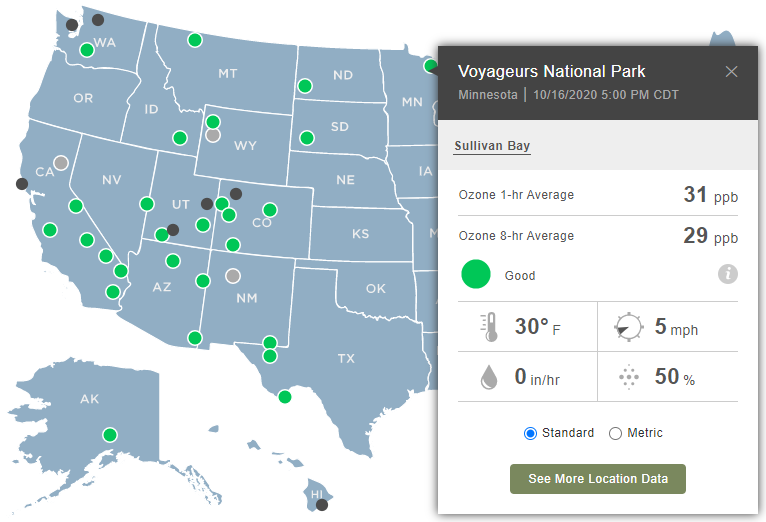
Task: Click the 29 ppb value
Action: (x=710, y=236)
